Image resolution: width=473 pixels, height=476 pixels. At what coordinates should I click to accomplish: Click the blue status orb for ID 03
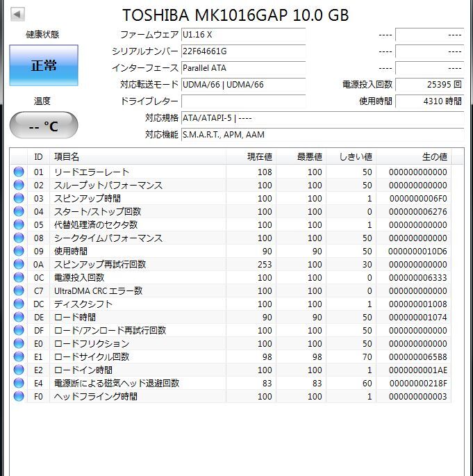click(19, 198)
